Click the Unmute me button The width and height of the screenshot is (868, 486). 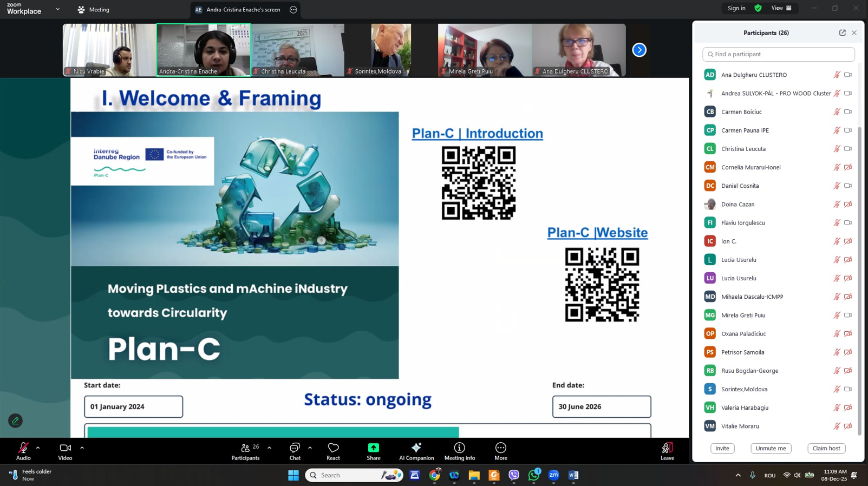[x=771, y=448]
